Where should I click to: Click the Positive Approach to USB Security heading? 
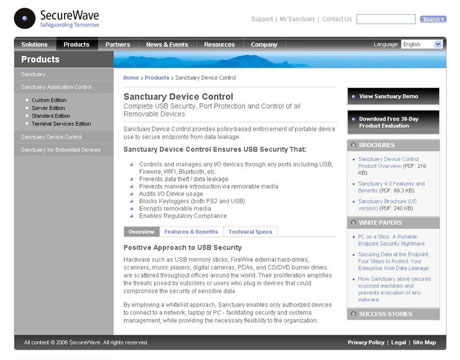point(182,248)
